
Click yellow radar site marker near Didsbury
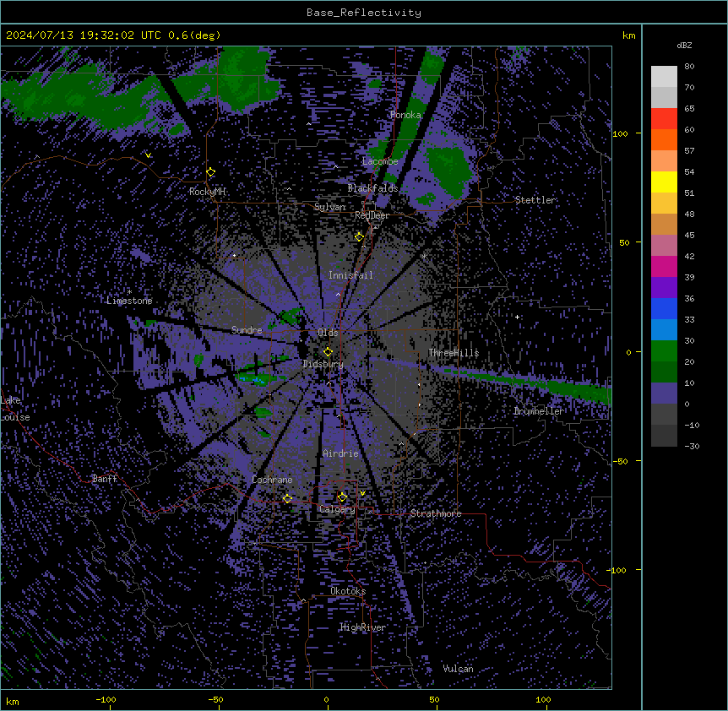tap(328, 352)
